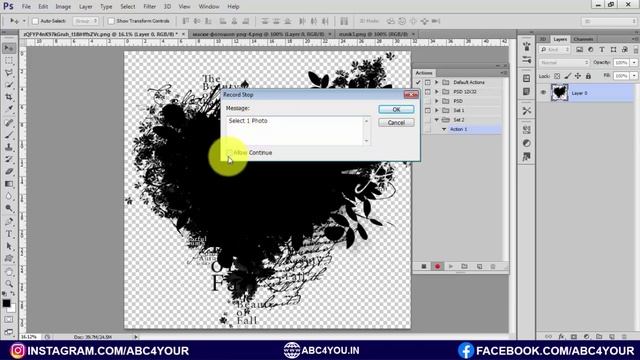Viewport: 640px width, 360px height.
Task: Select the Brush tool
Action: click(x=9, y=135)
